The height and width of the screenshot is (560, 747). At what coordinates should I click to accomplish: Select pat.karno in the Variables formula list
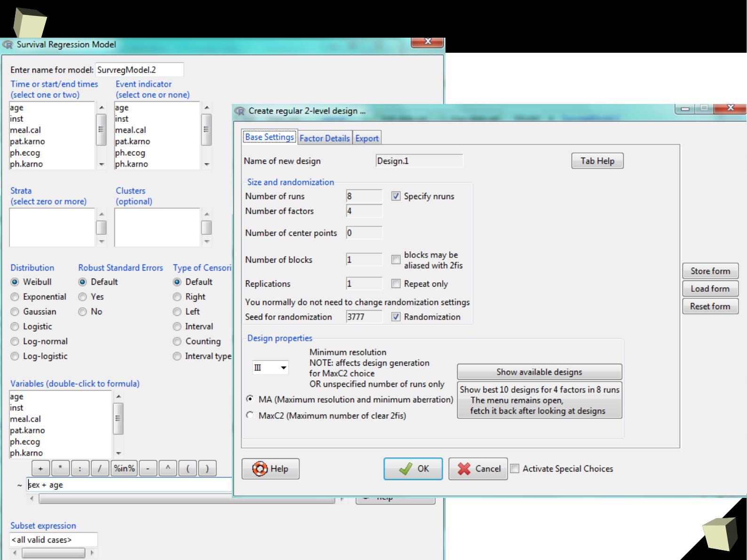coord(60,430)
